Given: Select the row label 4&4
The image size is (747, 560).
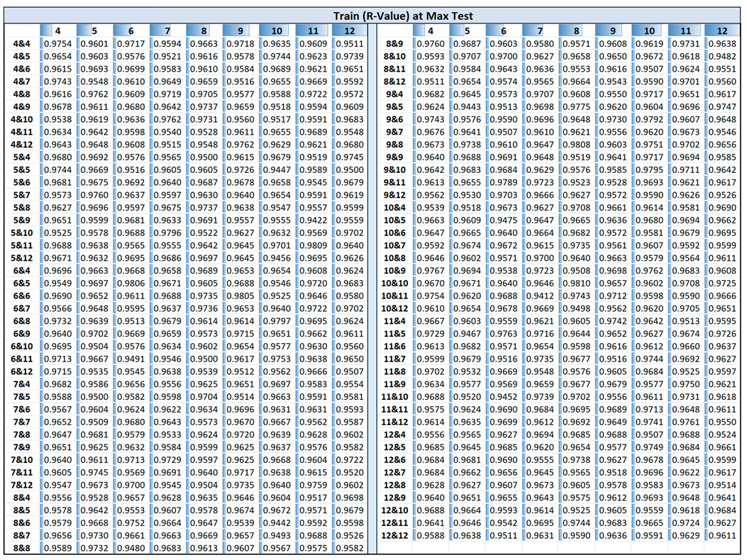Looking at the screenshot, I should [x=21, y=44].
